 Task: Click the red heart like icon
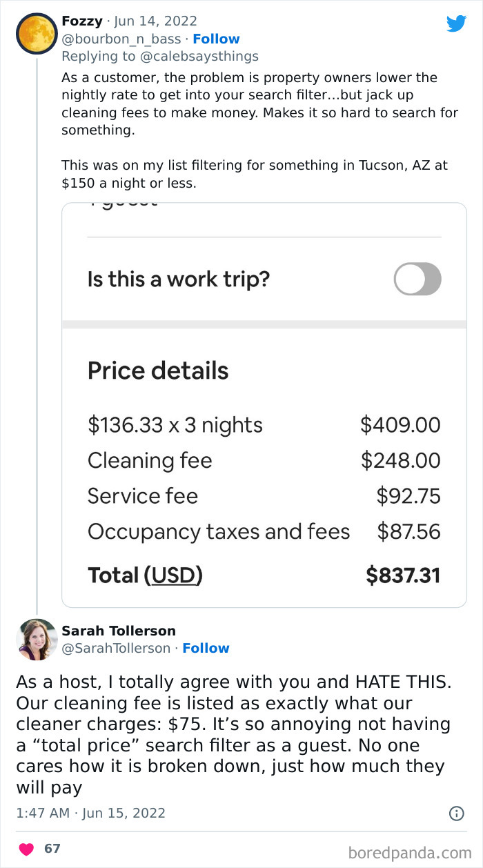click(26, 848)
